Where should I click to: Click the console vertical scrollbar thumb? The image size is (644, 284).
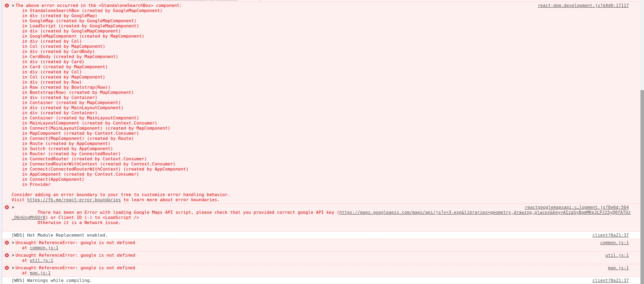(642, 187)
